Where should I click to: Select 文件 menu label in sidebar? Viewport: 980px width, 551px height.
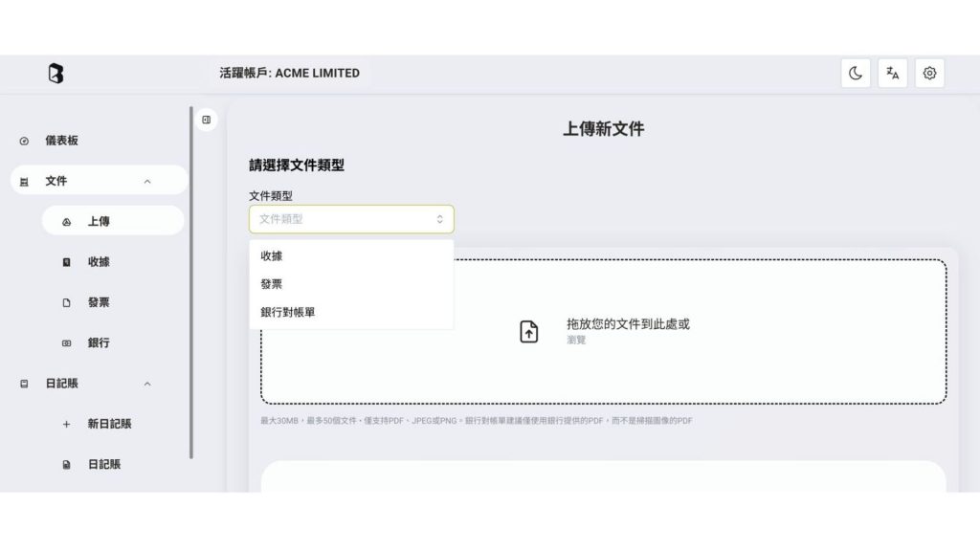[56, 181]
